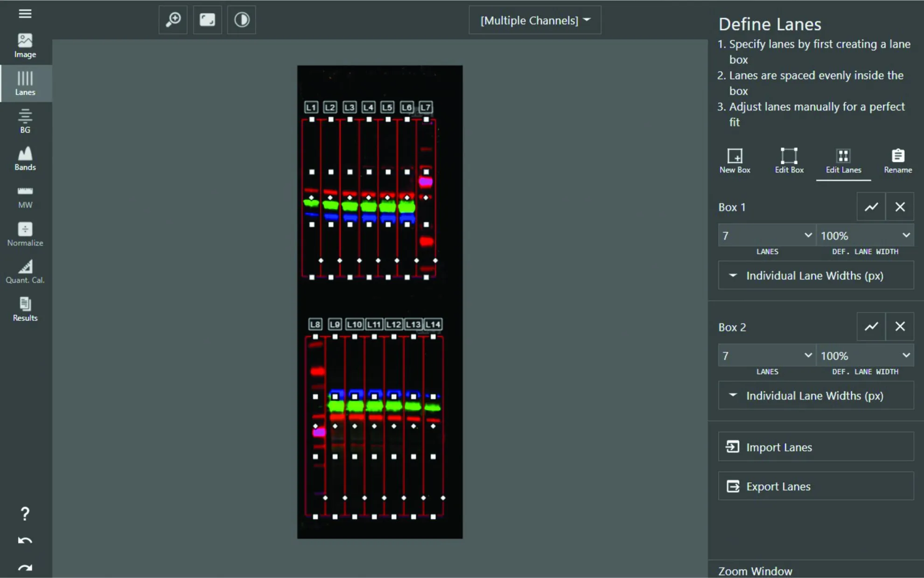Open the Quant. Cal. calibration tool
This screenshot has width=924, height=578.
click(x=25, y=272)
